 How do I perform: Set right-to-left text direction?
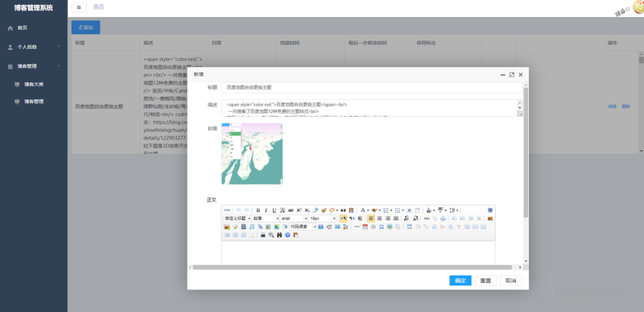[352, 218]
